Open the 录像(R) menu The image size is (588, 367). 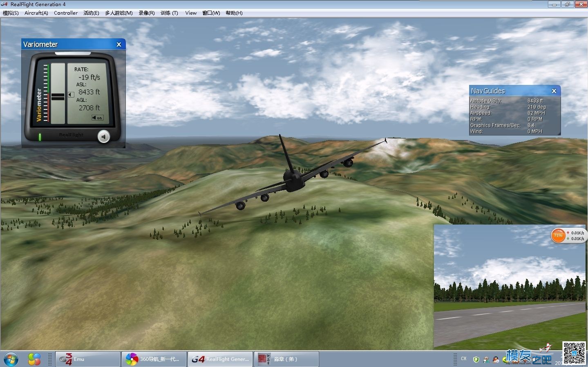coord(146,13)
